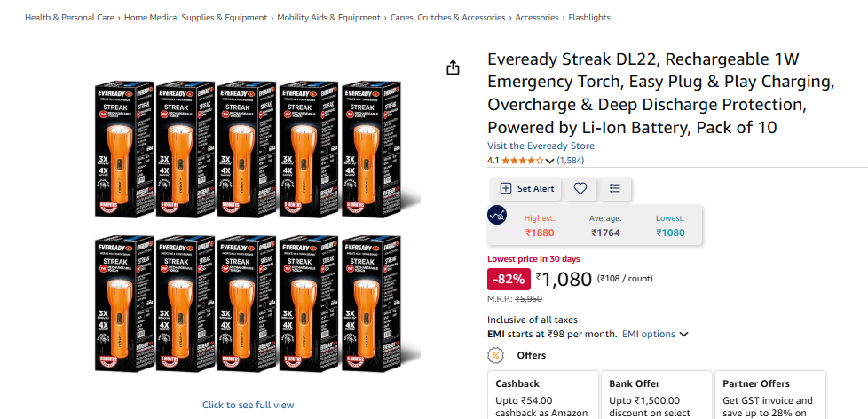Click the star rating icons
This screenshot has width=868, height=419.
[x=522, y=161]
